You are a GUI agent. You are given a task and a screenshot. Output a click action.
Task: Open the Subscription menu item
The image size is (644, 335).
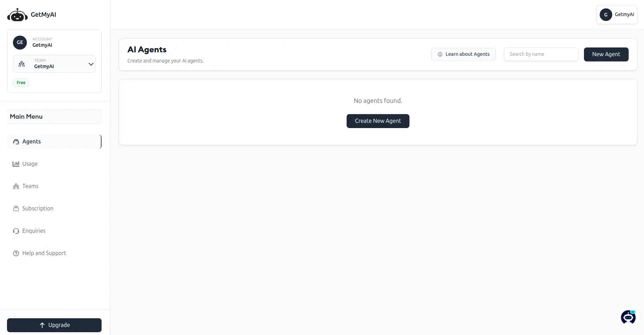pyautogui.click(x=38, y=209)
